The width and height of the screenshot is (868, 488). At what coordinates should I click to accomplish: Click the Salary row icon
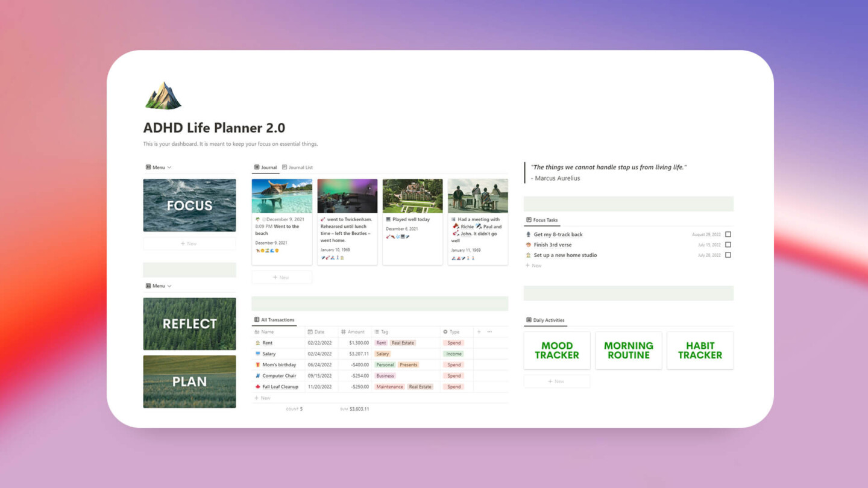pos(257,354)
